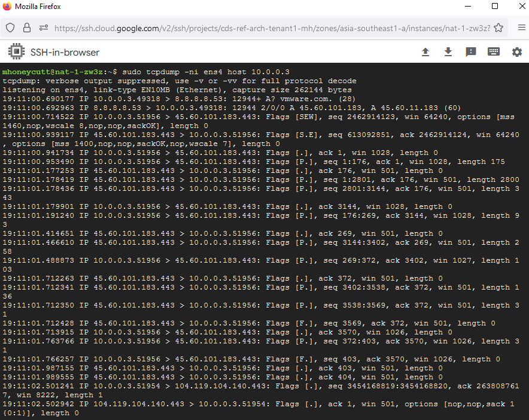
Task: Click the line with 'seq 1:2801' length 2800
Action: (261, 179)
